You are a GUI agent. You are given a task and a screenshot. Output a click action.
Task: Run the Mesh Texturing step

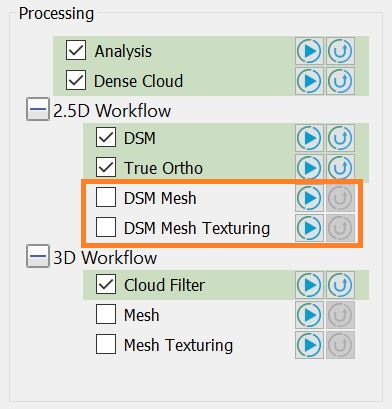click(309, 345)
